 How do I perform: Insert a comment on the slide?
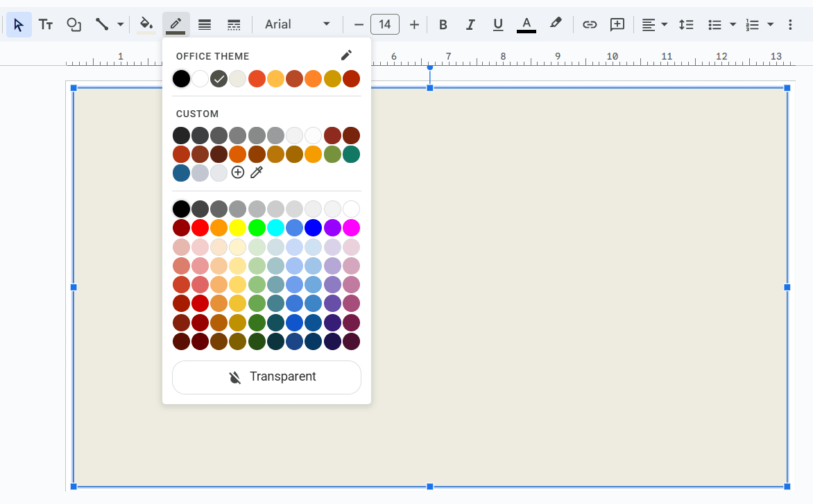[x=617, y=24]
